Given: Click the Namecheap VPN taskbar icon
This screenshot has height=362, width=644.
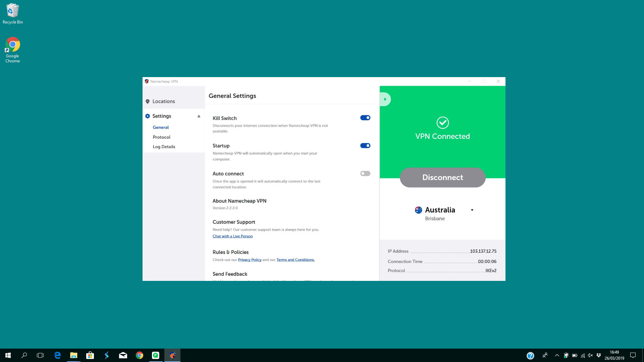Looking at the screenshot, I should pos(172,355).
